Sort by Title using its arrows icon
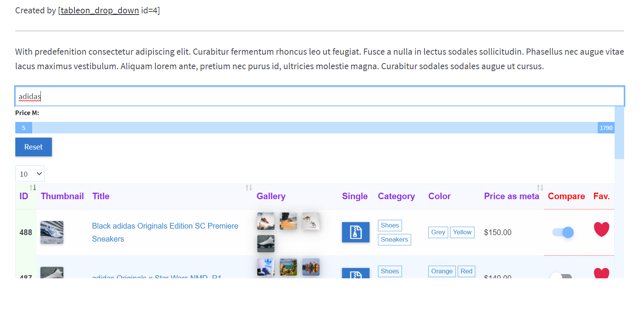 click(x=249, y=188)
